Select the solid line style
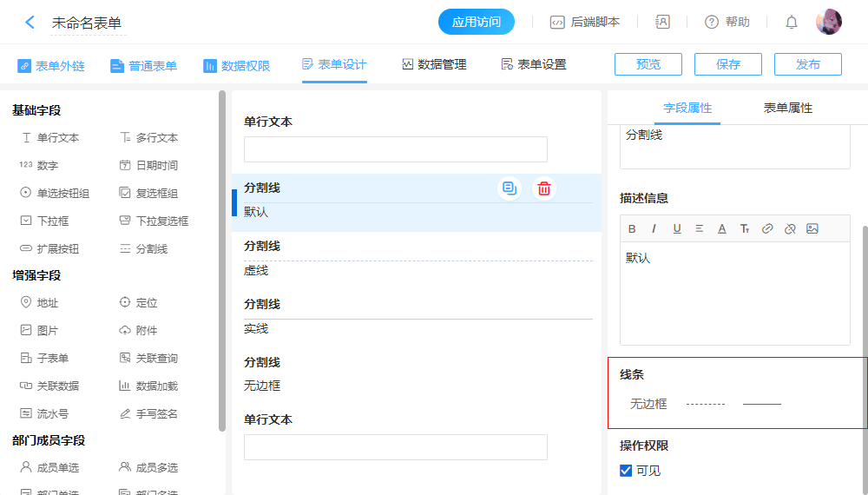Screen dimensions: 868x495 tap(762, 404)
